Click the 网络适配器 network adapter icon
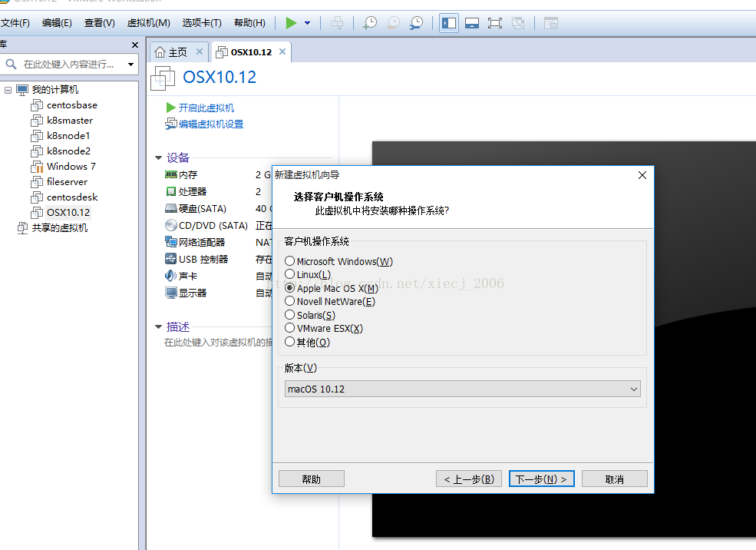 coord(171,242)
